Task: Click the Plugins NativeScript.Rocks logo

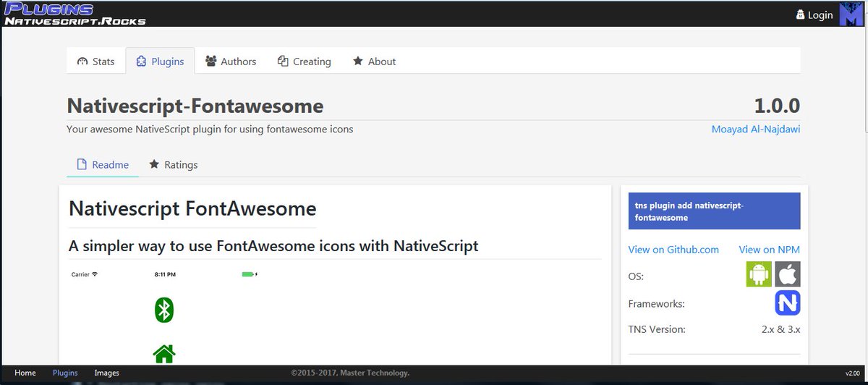Action: click(75, 14)
